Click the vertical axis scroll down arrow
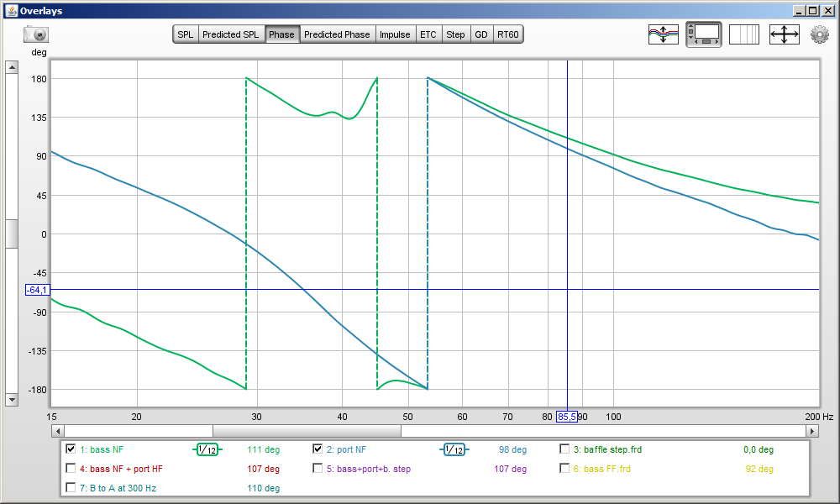 pyautogui.click(x=12, y=400)
